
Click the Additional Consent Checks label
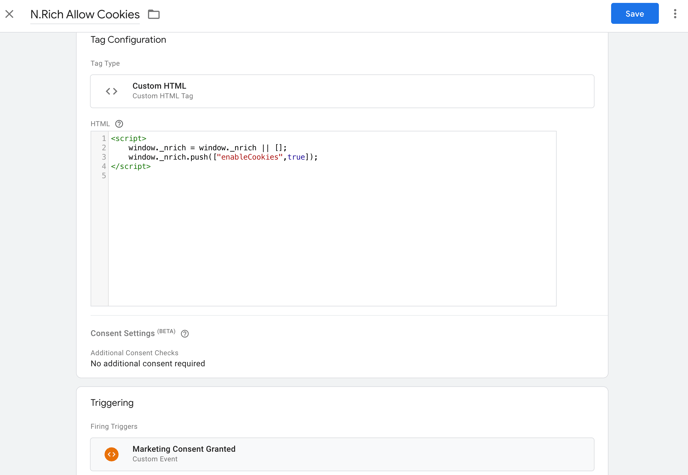[134, 353]
